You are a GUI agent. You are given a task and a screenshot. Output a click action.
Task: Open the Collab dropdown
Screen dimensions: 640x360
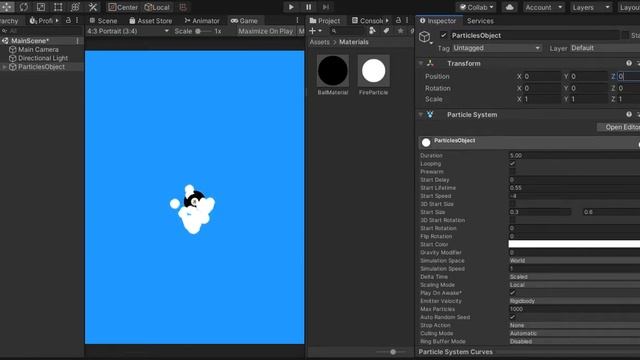tap(476, 7)
